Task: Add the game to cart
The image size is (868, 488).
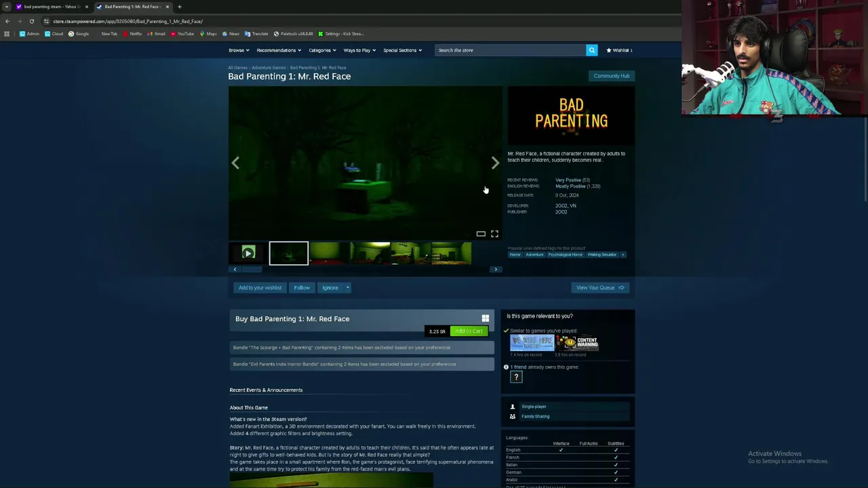Action: tap(469, 331)
